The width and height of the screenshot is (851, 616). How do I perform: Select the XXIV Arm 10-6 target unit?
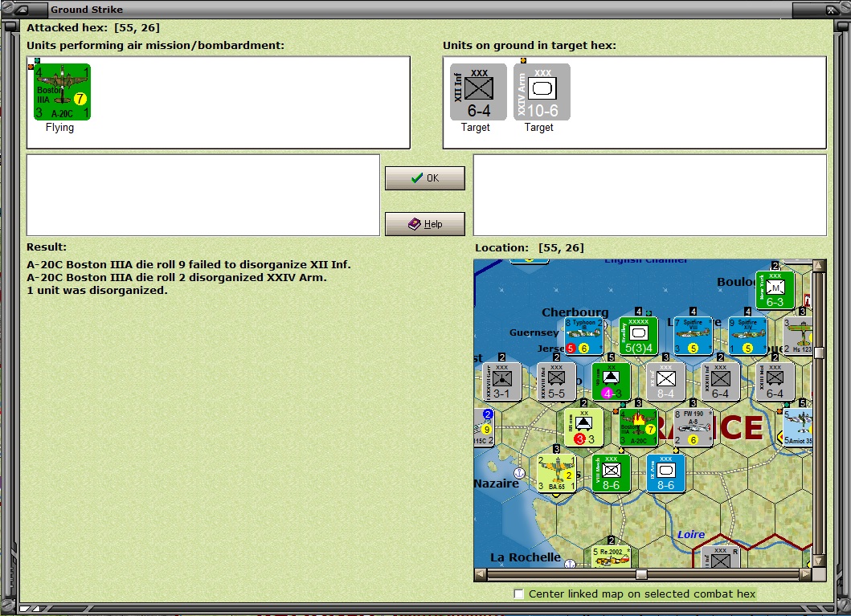(542, 92)
